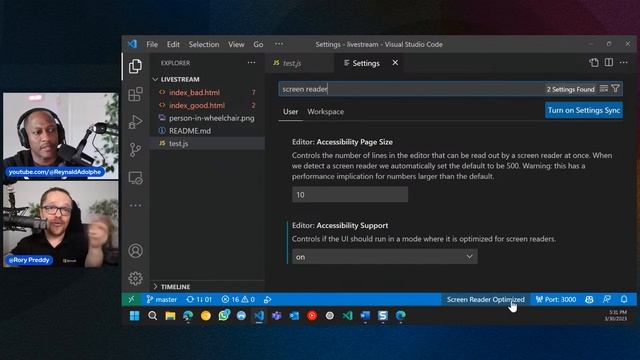The height and width of the screenshot is (360, 640).
Task: Open the Accounts icon in activity bar
Action: [135, 251]
